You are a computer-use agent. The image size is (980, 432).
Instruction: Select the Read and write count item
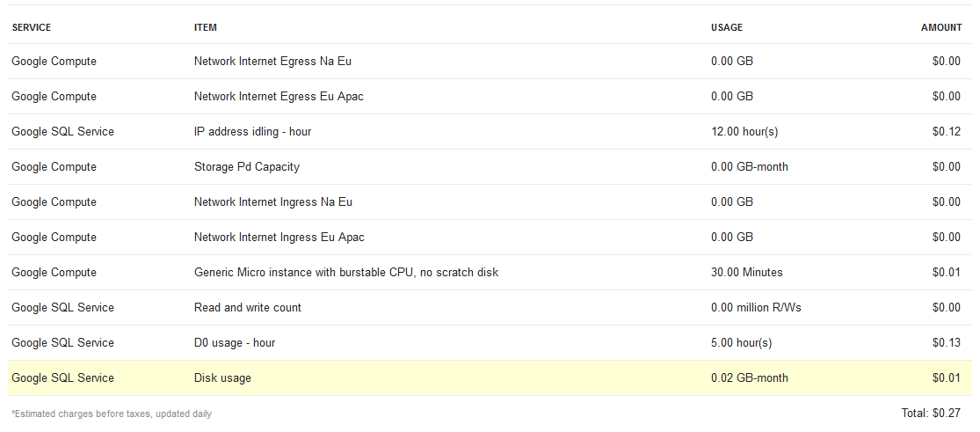[x=248, y=307]
